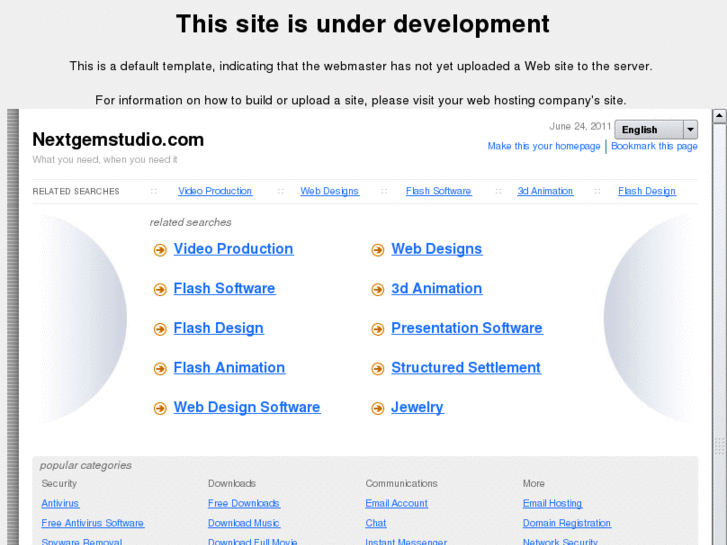This screenshot has height=545, width=727.
Task: Open the English language dropdown
Action: point(656,129)
